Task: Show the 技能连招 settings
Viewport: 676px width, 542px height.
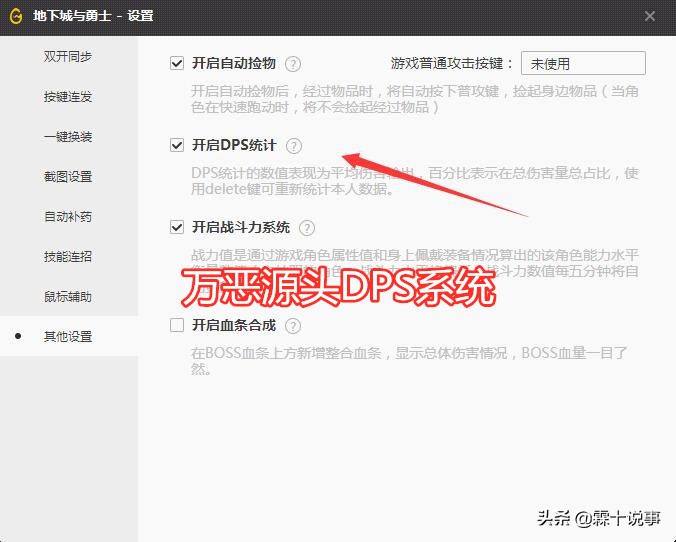Action: [68, 257]
